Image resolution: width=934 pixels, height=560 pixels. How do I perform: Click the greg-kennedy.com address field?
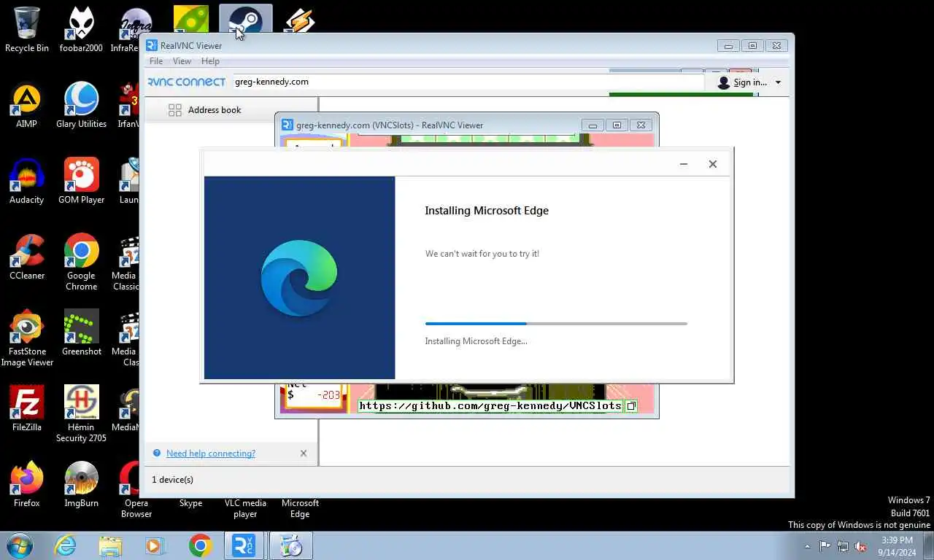pos(468,82)
